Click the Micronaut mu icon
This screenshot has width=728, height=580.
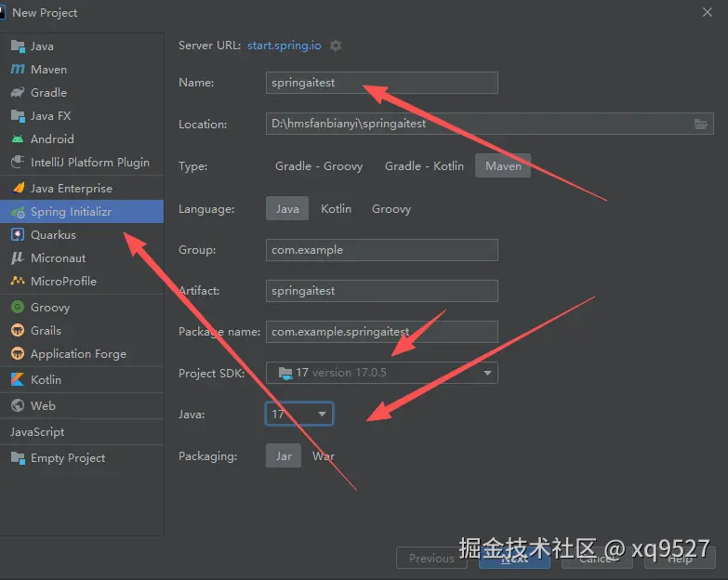18,258
